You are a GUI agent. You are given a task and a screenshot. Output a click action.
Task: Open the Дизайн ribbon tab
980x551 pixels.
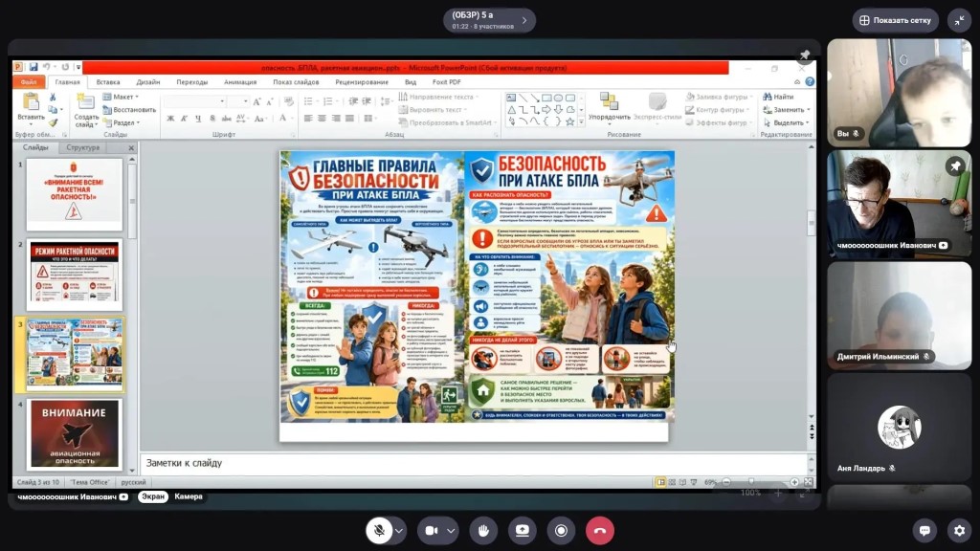(x=148, y=82)
